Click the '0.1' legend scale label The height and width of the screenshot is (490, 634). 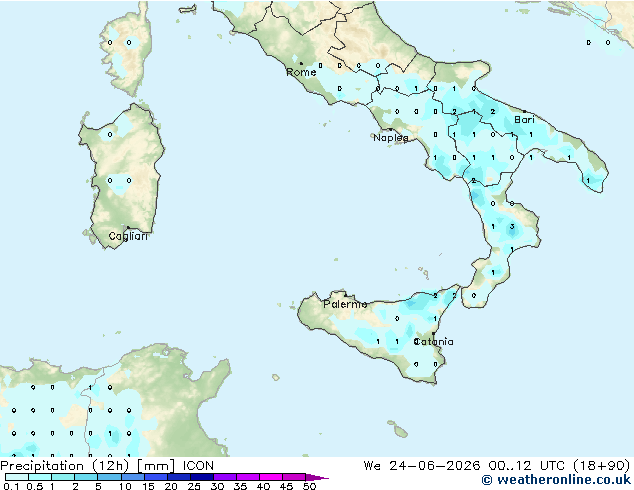(x=11, y=486)
